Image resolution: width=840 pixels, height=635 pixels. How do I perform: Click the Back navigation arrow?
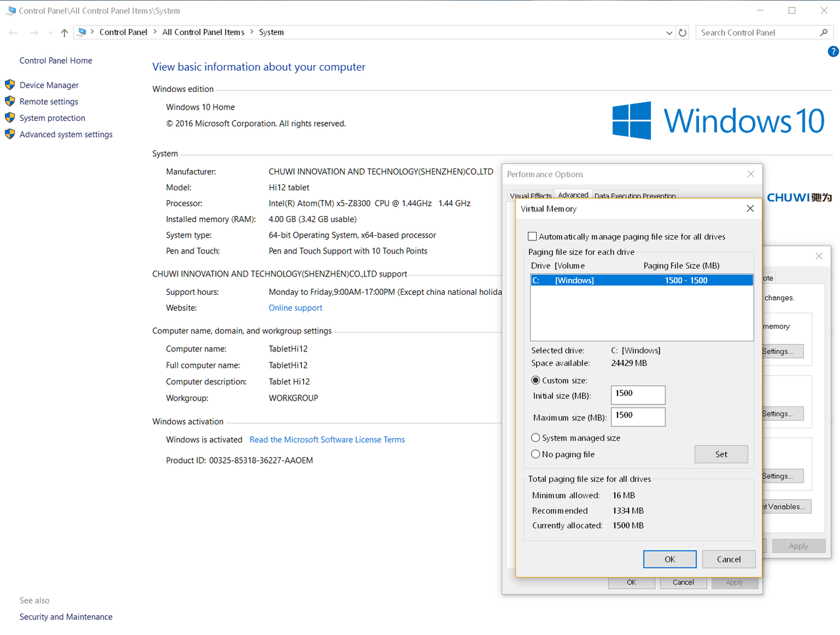13,32
